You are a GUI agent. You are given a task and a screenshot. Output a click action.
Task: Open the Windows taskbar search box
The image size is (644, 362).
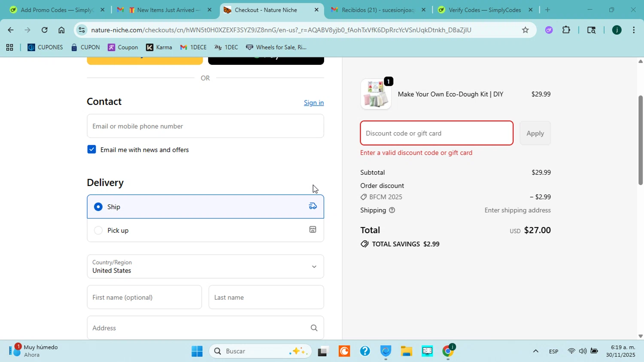pos(261,351)
